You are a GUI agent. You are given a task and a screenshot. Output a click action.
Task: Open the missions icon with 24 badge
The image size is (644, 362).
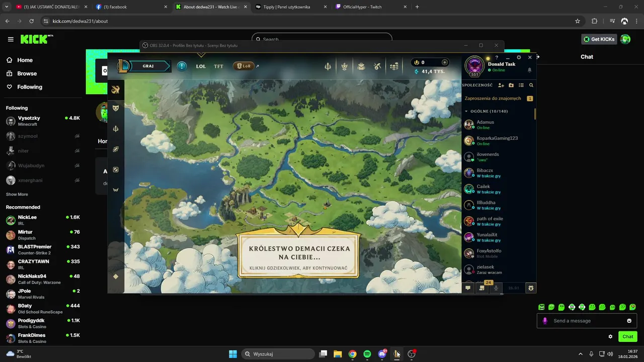(482, 288)
